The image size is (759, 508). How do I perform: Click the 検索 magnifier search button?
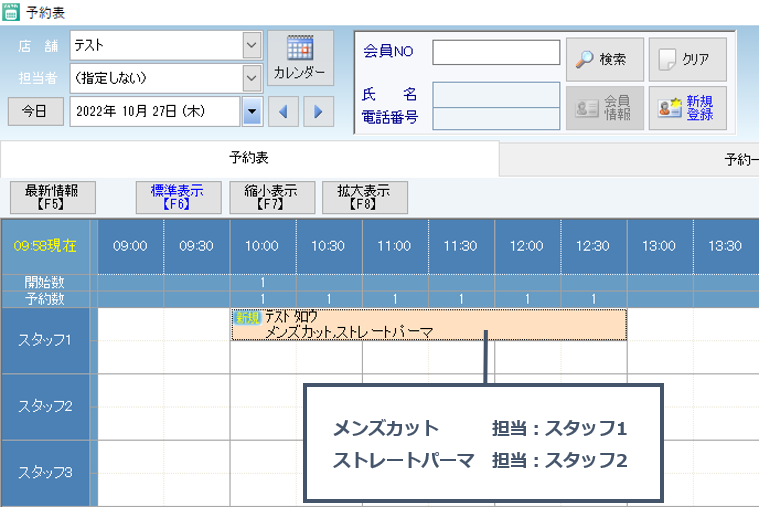point(603,59)
